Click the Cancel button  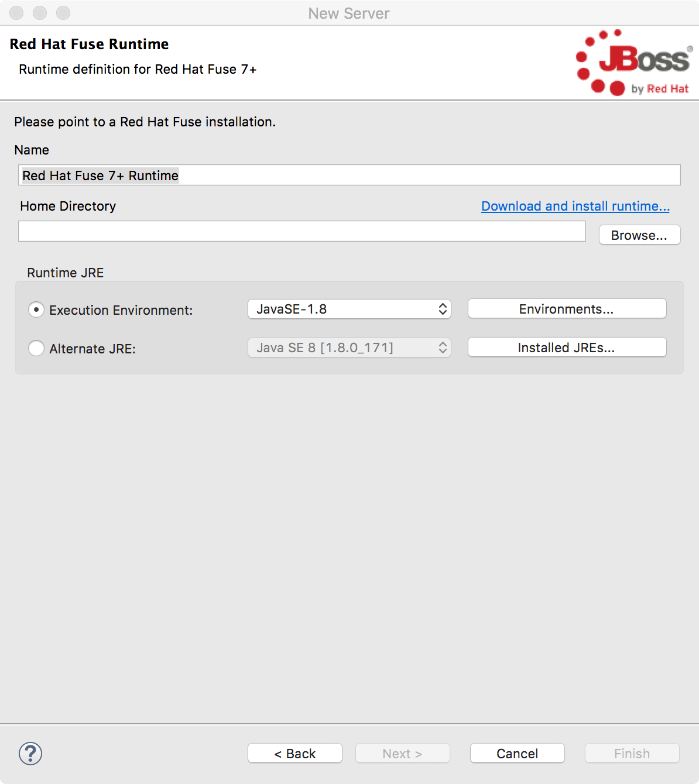point(517,753)
